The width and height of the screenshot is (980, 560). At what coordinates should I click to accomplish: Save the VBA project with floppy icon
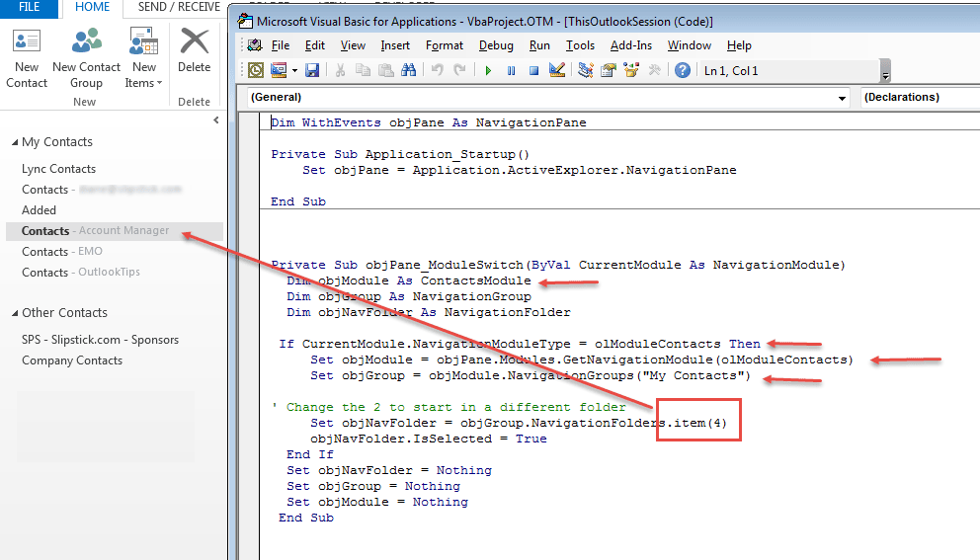pyautogui.click(x=312, y=70)
